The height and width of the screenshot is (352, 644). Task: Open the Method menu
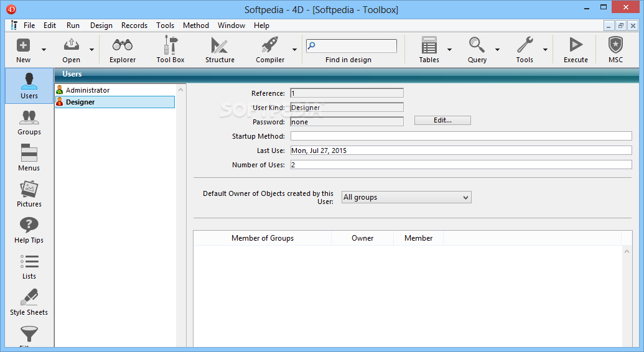tap(196, 25)
